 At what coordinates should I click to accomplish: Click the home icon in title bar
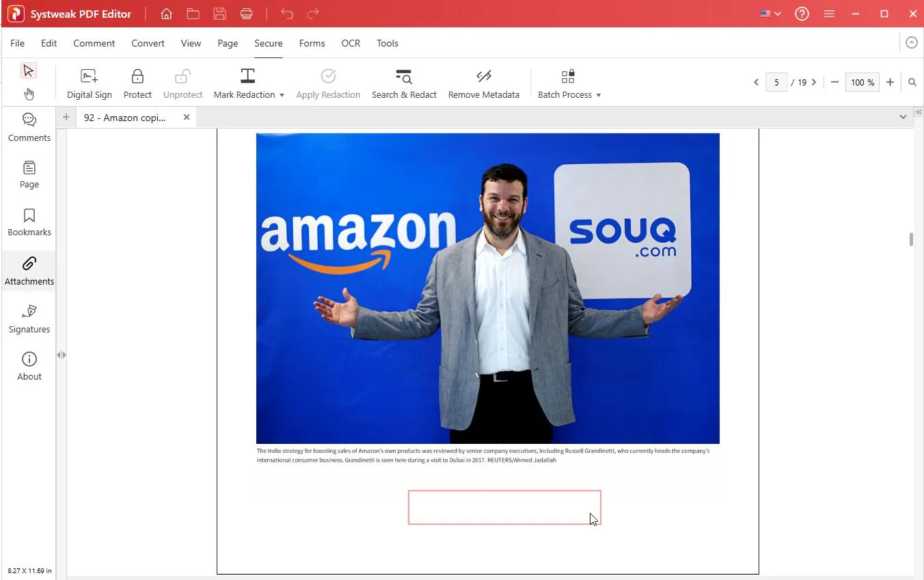(x=166, y=14)
